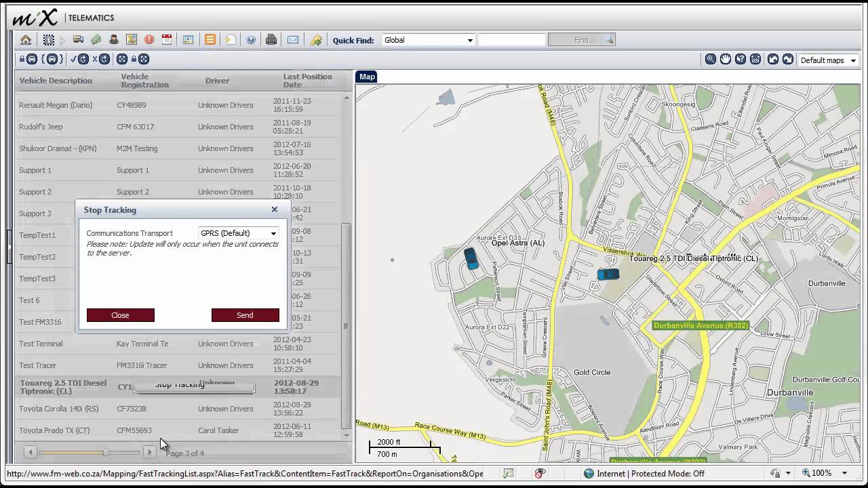Click the locked target position icon
The width and height of the screenshot is (868, 488).
pyautogui.click(x=140, y=59)
